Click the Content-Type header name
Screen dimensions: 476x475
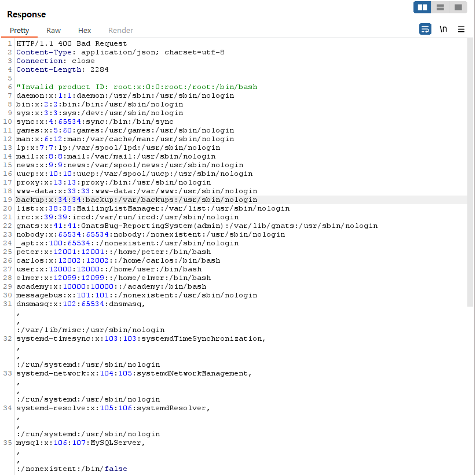coord(43,52)
